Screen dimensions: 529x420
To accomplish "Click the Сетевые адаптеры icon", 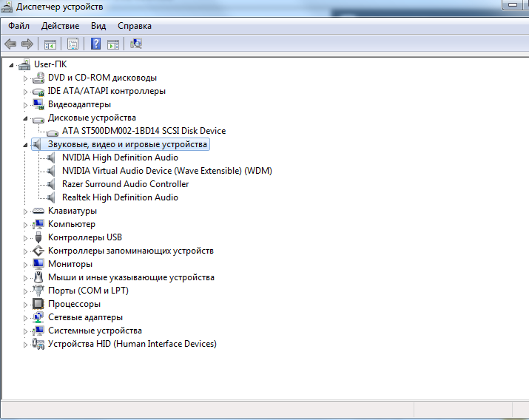I will 38,317.
